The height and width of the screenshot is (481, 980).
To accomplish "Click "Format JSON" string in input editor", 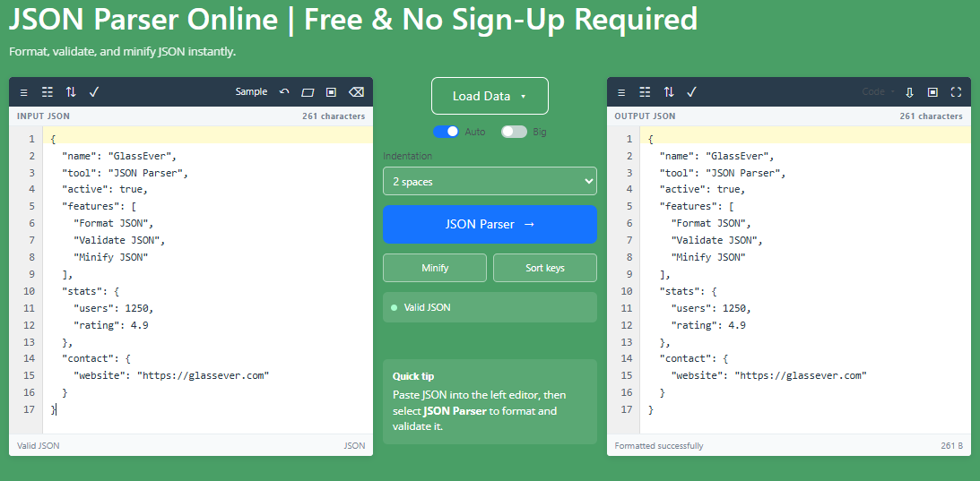I will pyautogui.click(x=113, y=224).
